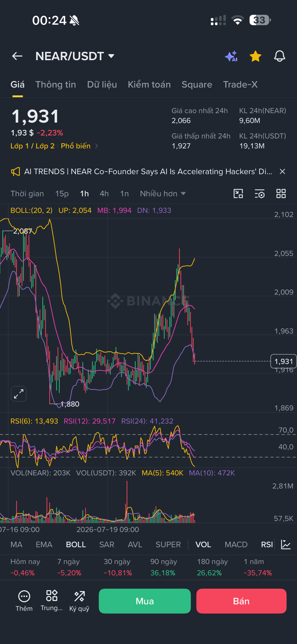The width and height of the screenshot is (297, 644).
Task: Open Lớp 1 / Lớp 2 tag link
Action: 33,146
